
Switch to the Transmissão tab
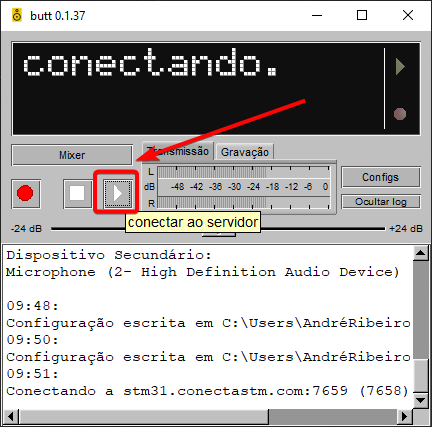[178, 152]
